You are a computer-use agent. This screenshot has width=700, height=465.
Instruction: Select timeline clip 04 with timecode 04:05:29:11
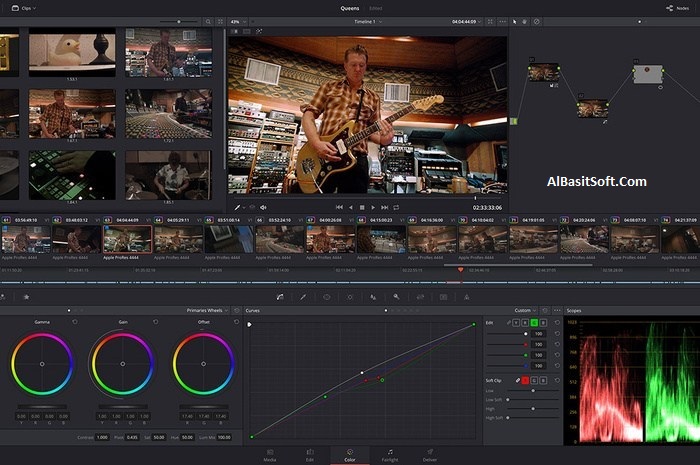click(x=179, y=239)
